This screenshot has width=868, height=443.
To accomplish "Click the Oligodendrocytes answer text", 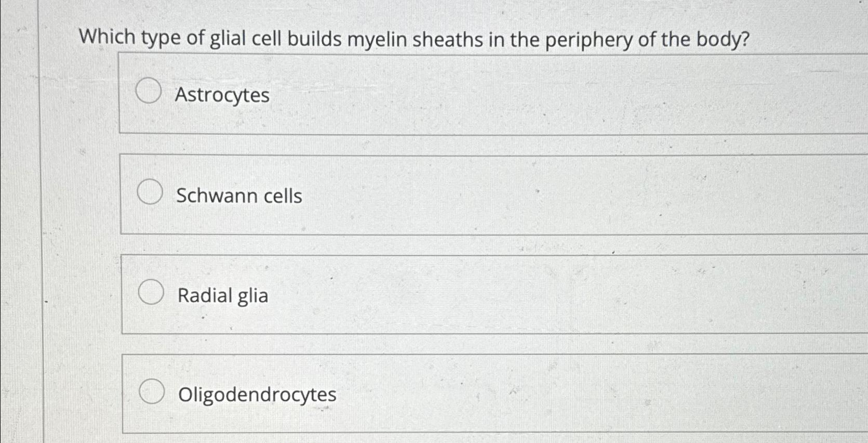I will pos(257,395).
